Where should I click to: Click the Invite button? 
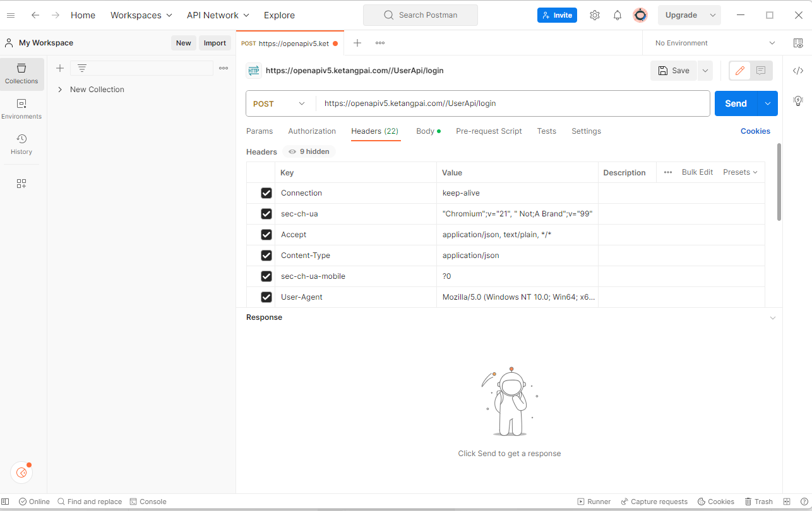[x=557, y=15]
